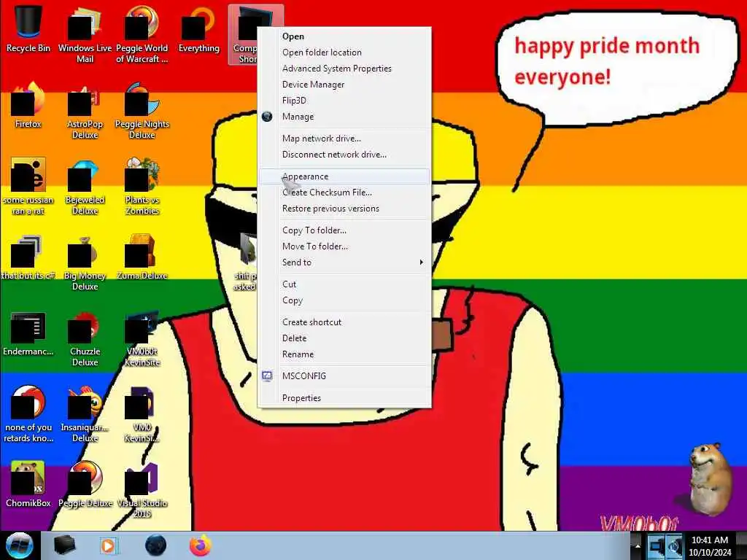Select the Windows Live Mail desktop icon
The image size is (747, 560).
click(85, 34)
